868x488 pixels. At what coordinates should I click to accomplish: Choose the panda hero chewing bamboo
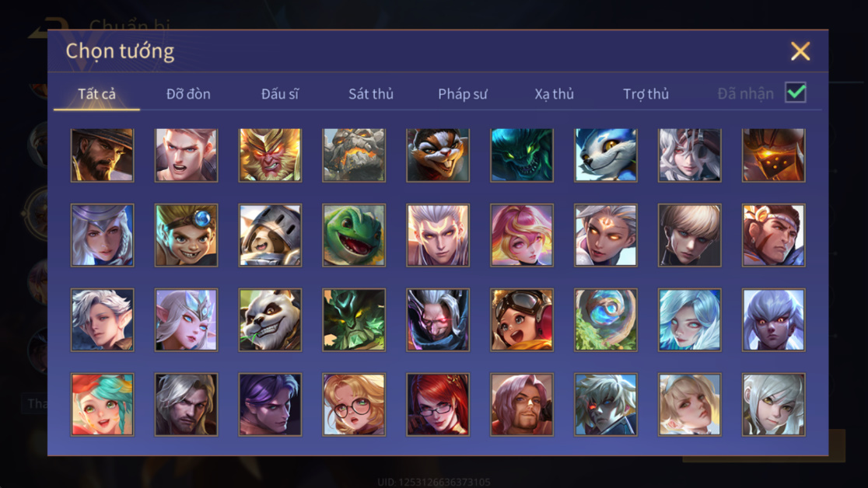pyautogui.click(x=270, y=320)
